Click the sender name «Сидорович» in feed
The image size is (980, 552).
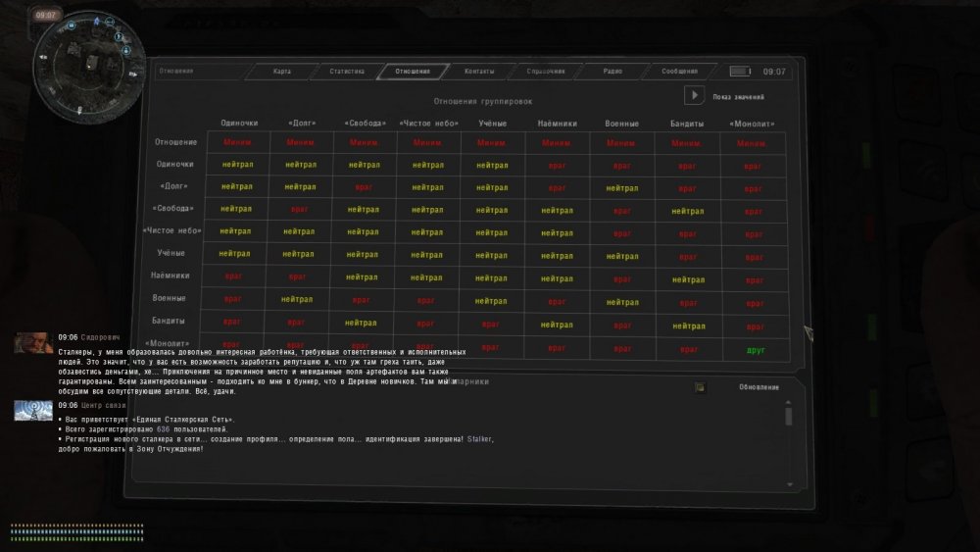click(x=100, y=337)
